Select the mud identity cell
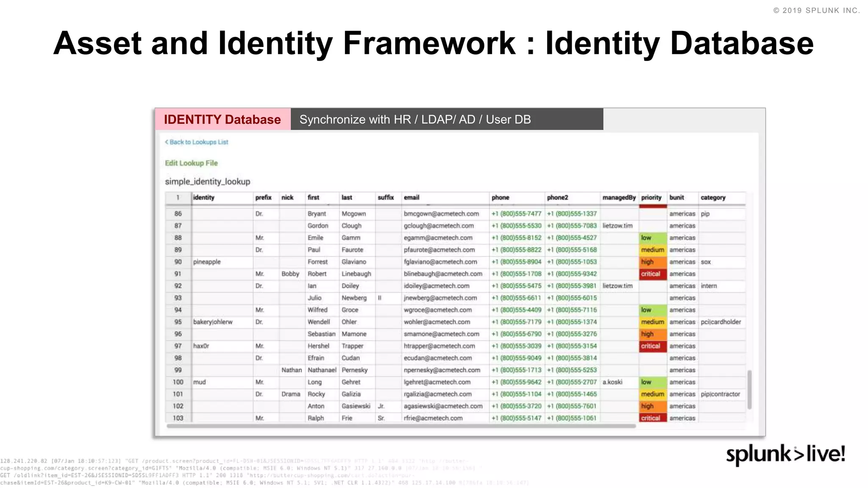 pyautogui.click(x=222, y=382)
